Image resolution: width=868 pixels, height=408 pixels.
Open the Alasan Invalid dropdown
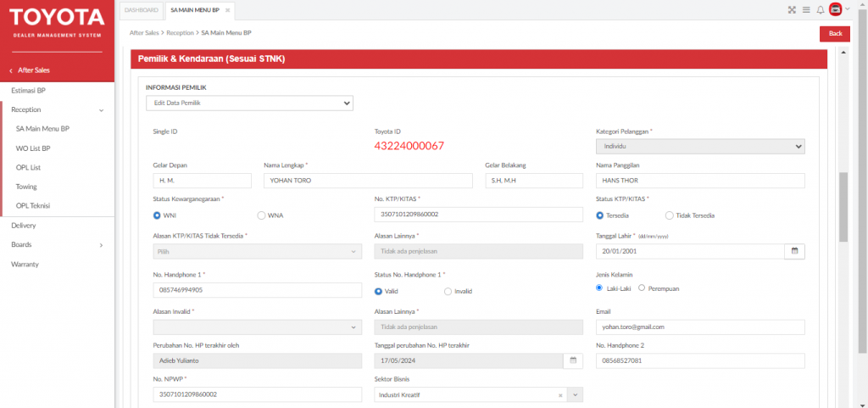click(x=258, y=327)
